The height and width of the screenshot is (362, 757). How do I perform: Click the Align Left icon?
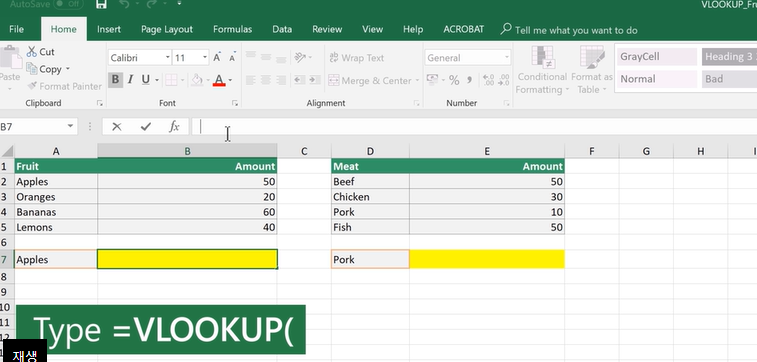coord(251,80)
